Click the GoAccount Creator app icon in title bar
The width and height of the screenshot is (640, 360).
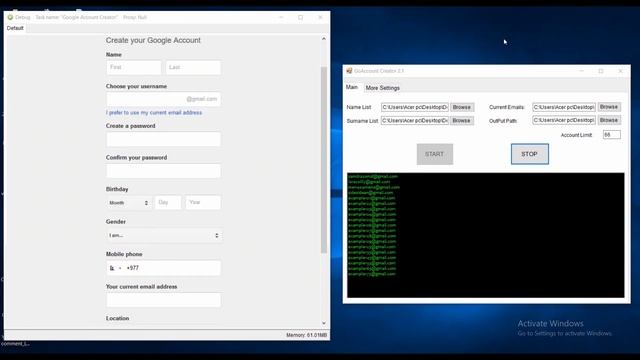349,71
